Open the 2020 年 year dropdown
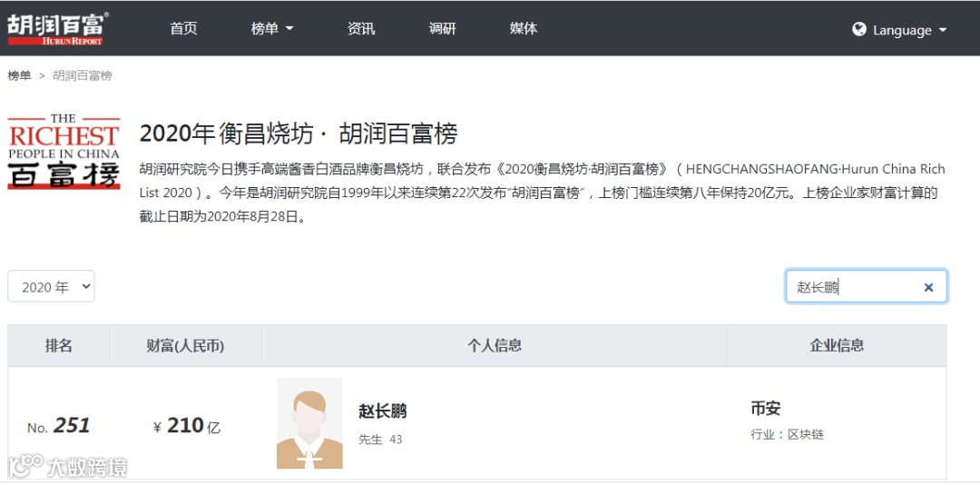Viewport: 980px width, 485px height. pyautogui.click(x=51, y=287)
